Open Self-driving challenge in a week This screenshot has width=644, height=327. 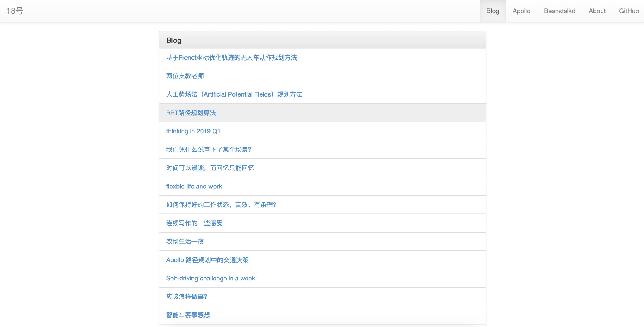210,278
